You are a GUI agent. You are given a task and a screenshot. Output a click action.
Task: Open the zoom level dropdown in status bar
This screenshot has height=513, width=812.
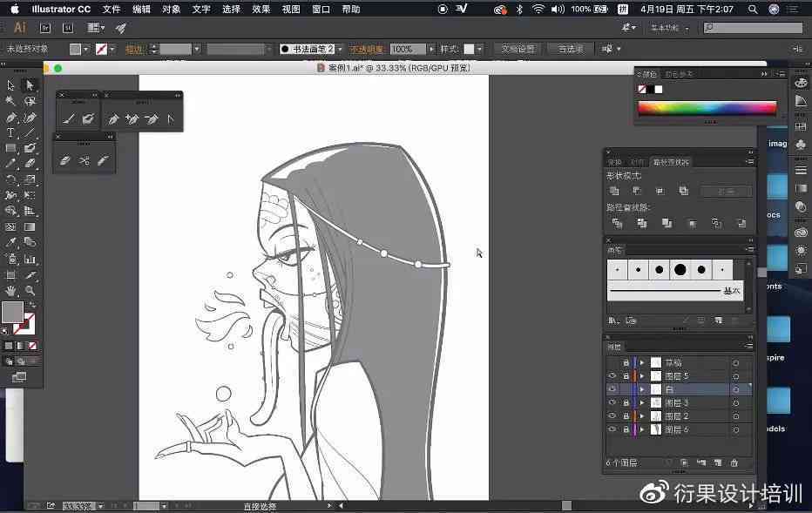coord(100,506)
